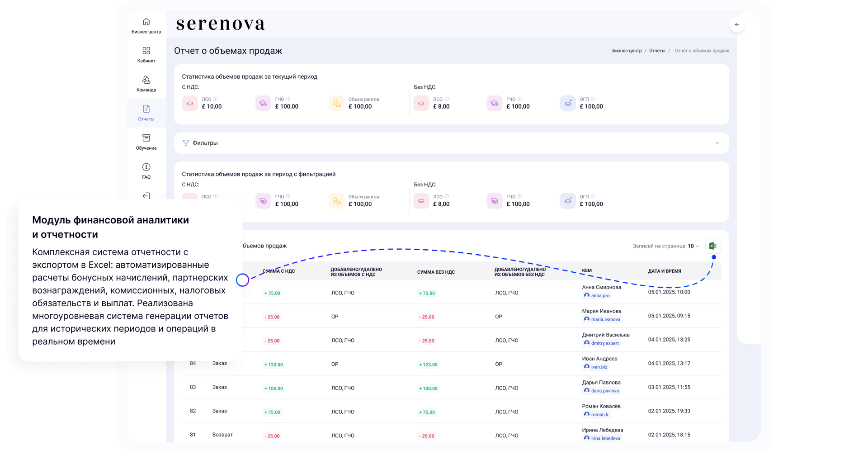
Task: Open the roman.k user link
Action: [x=596, y=414]
